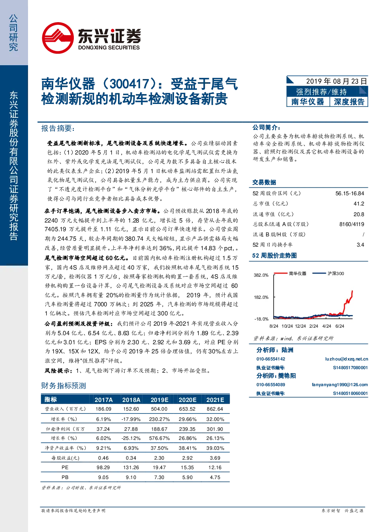
Task: Click the 东兴证券股份有限公司证券研究报告 sidebar text
Action: pos(13,166)
